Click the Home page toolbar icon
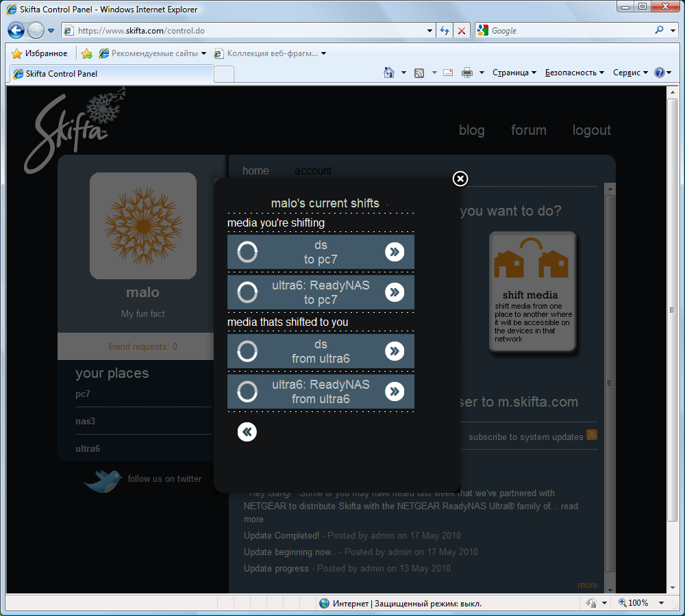Viewport: 685px width, 616px height. pyautogui.click(x=389, y=73)
